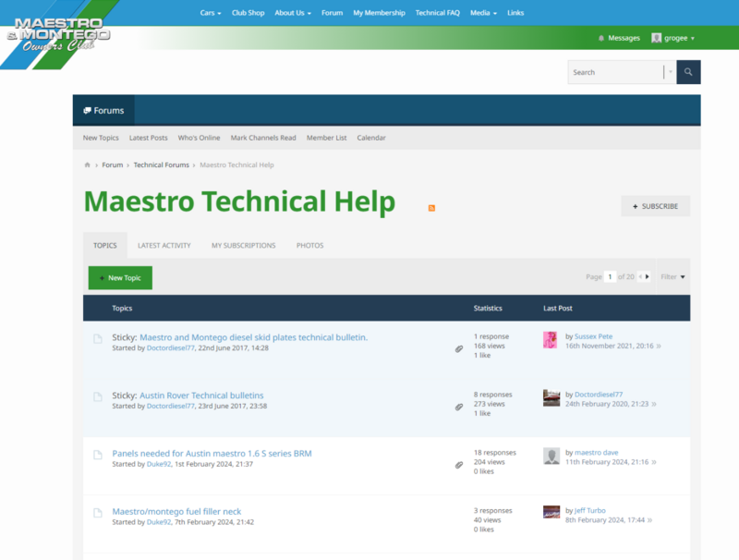Click the home icon in breadcrumb
The height and width of the screenshot is (560, 739).
[88, 165]
